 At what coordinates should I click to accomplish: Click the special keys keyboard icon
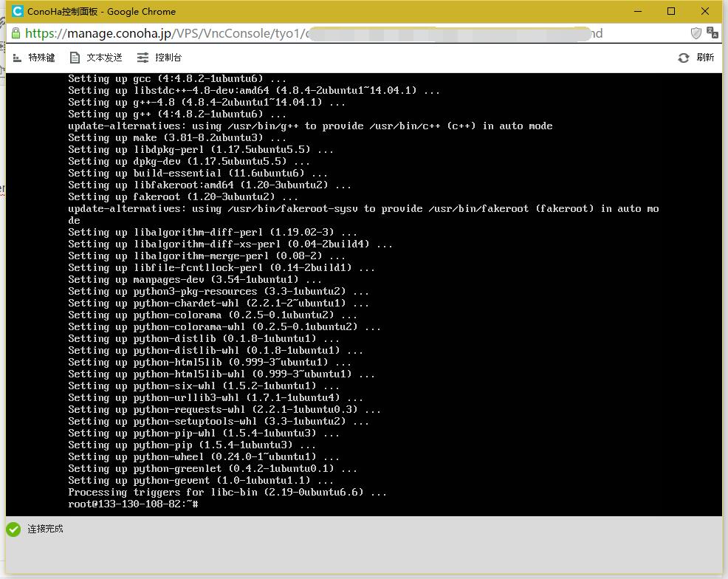[x=17, y=58]
